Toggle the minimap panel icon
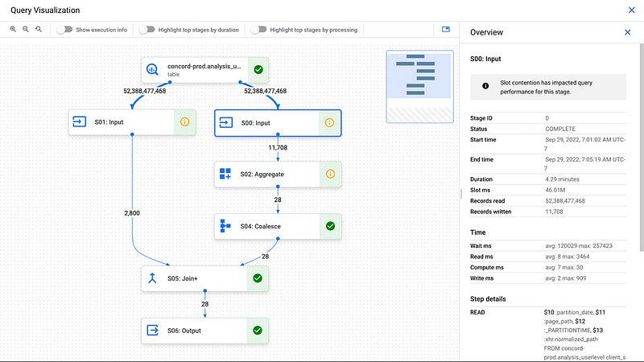 [x=446, y=29]
